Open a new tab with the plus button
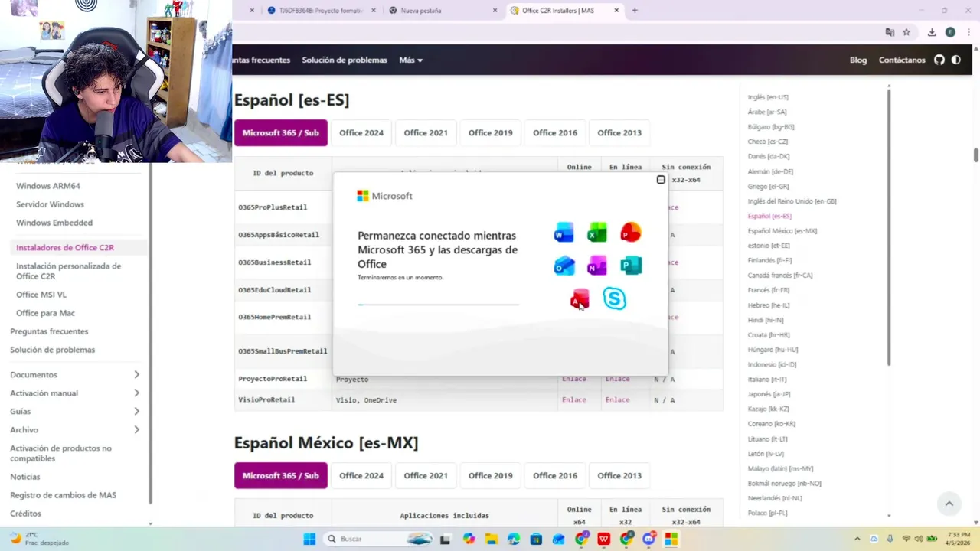 [x=635, y=11]
